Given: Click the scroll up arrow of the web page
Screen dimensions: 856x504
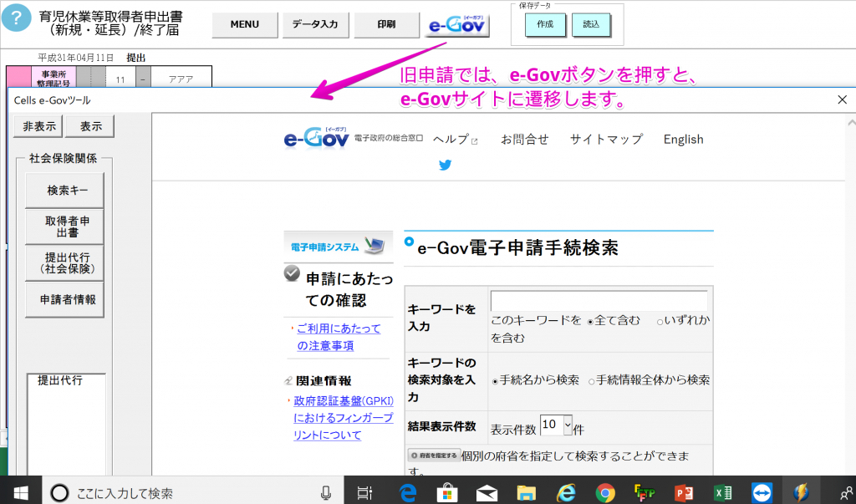Looking at the screenshot, I should coord(850,124).
